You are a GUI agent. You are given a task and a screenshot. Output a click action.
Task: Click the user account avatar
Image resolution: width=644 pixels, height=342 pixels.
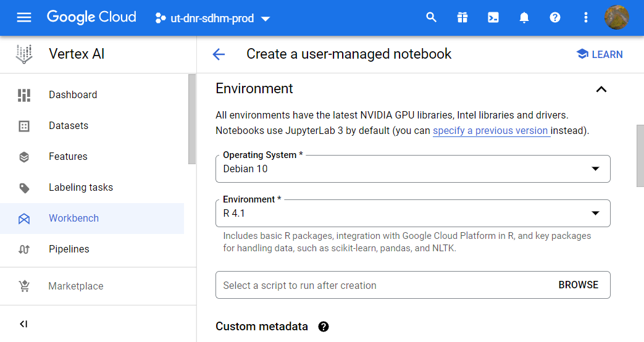617,17
